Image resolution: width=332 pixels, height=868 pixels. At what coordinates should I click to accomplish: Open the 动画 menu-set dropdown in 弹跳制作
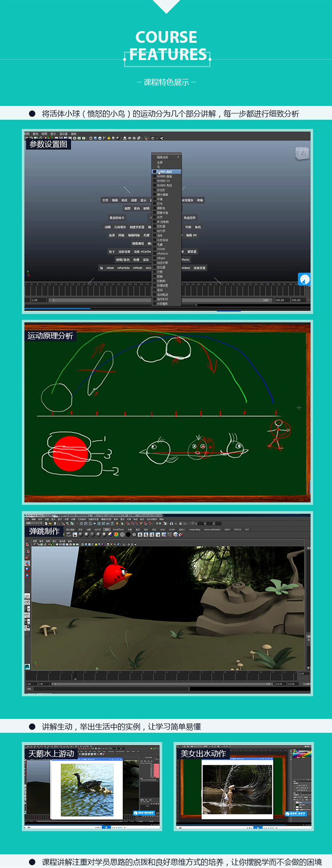pos(34,523)
